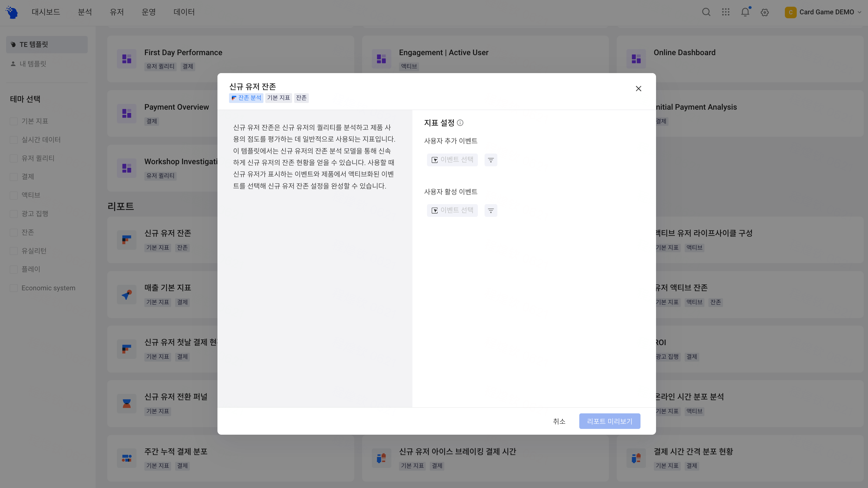Open the notifications bell

(x=745, y=12)
